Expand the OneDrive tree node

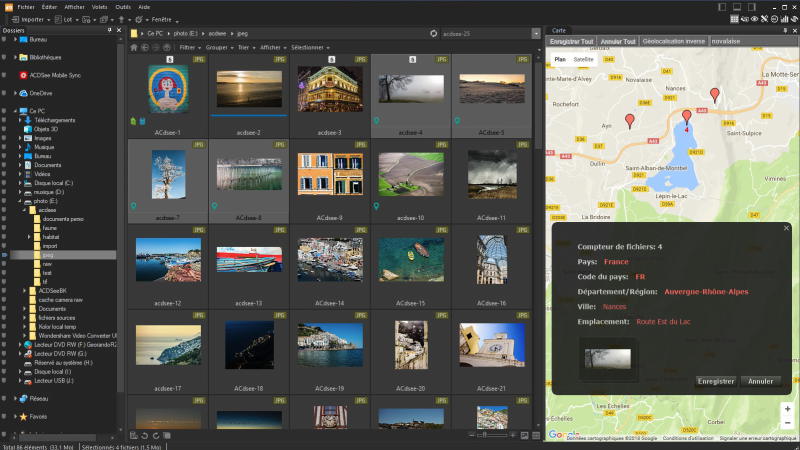[15, 93]
